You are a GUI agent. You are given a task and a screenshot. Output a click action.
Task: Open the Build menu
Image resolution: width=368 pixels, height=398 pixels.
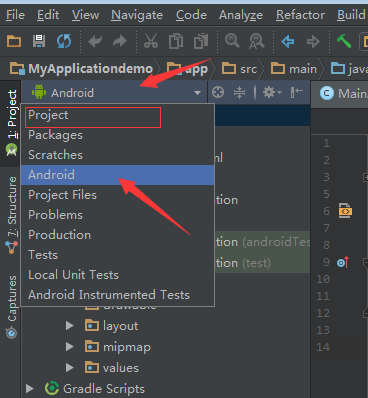pyautogui.click(x=351, y=15)
